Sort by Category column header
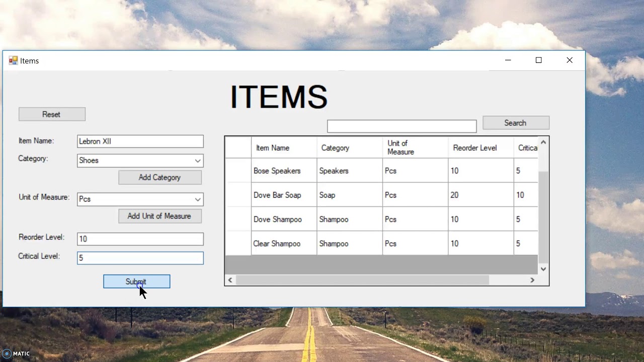 click(x=350, y=148)
